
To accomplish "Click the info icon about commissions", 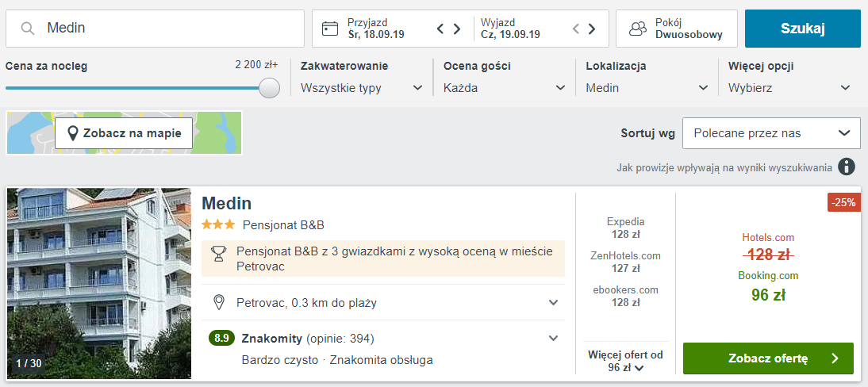I will tap(846, 166).
